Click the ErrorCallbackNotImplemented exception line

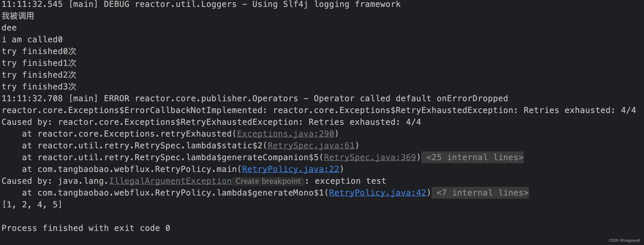[319, 110]
